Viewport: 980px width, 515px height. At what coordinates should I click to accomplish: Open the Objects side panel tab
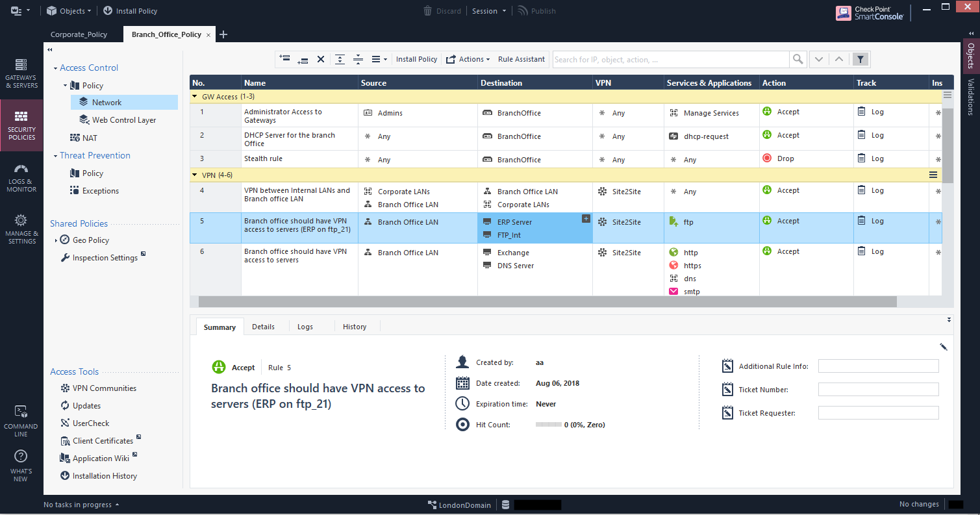pos(970,55)
